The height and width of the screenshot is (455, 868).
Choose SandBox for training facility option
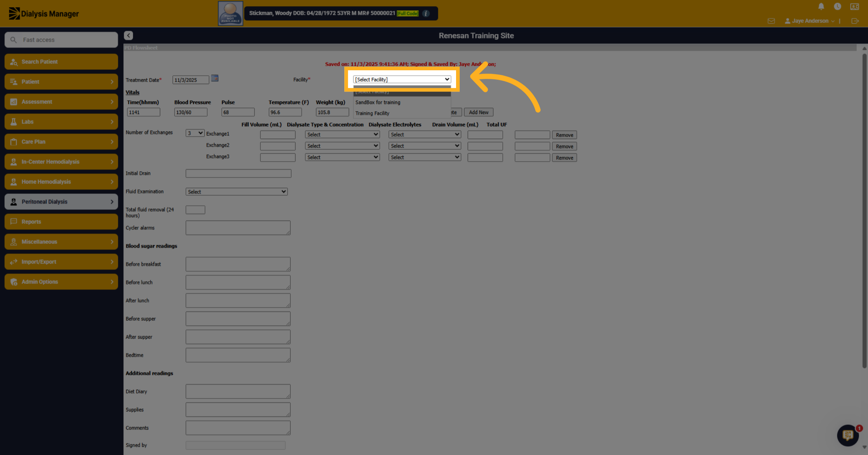click(x=402, y=102)
